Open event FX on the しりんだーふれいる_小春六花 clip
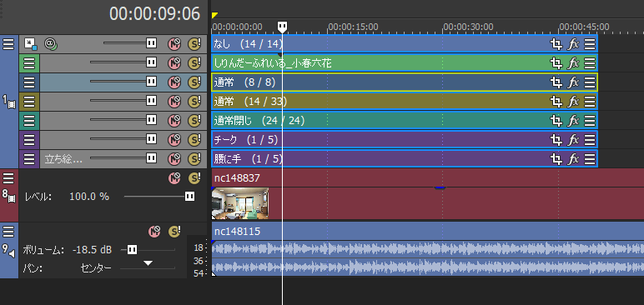644x305 pixels. pos(573,63)
